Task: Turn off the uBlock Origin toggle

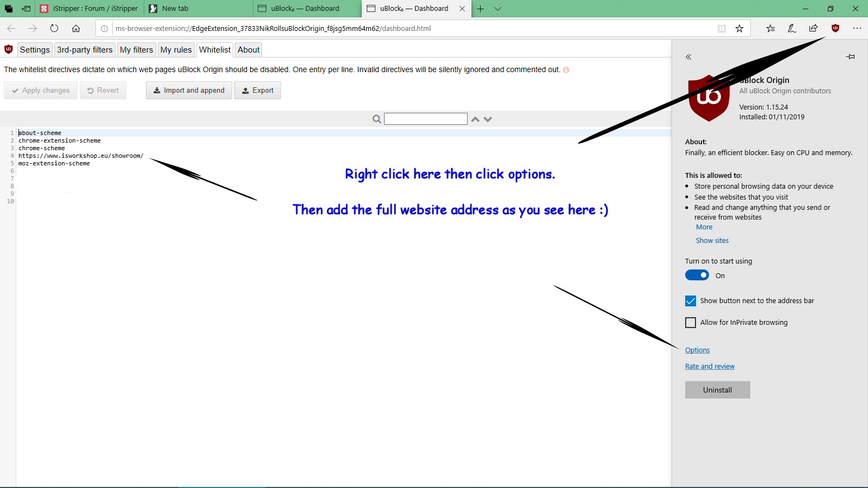Action: pyautogui.click(x=697, y=275)
